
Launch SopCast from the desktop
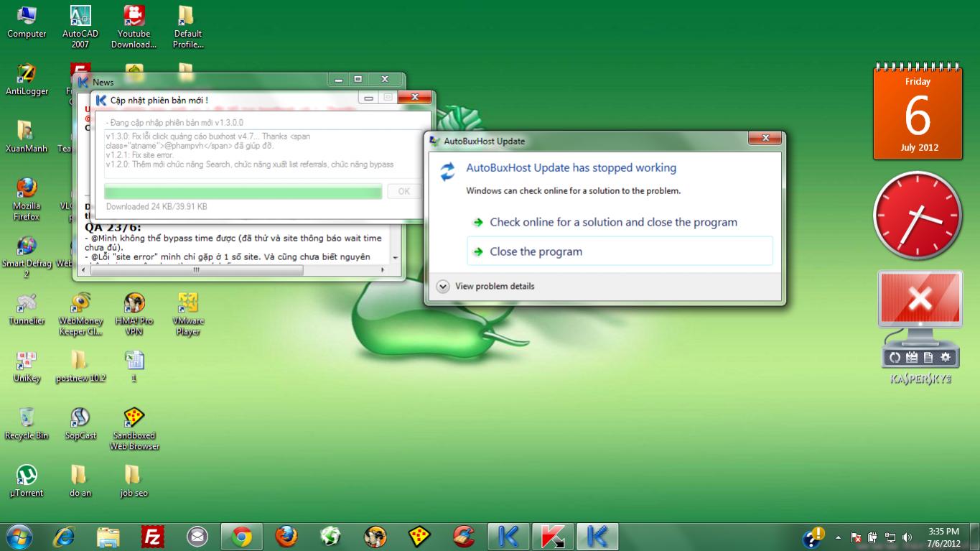80,420
